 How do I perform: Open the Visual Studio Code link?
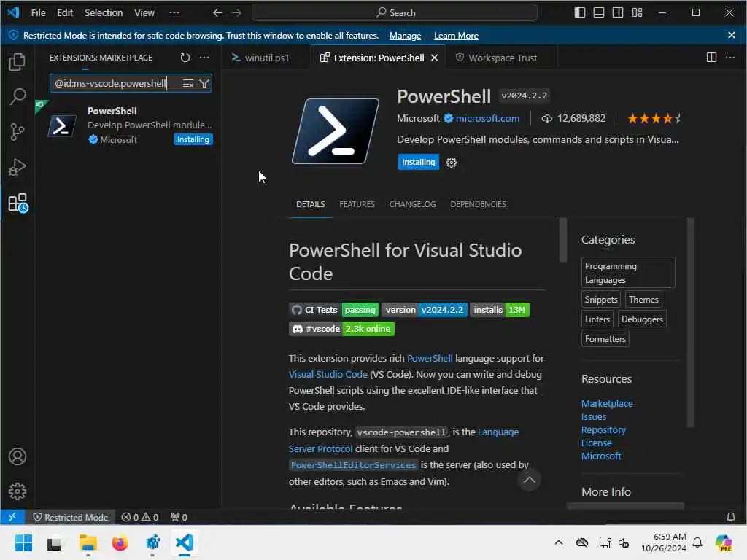(x=328, y=374)
